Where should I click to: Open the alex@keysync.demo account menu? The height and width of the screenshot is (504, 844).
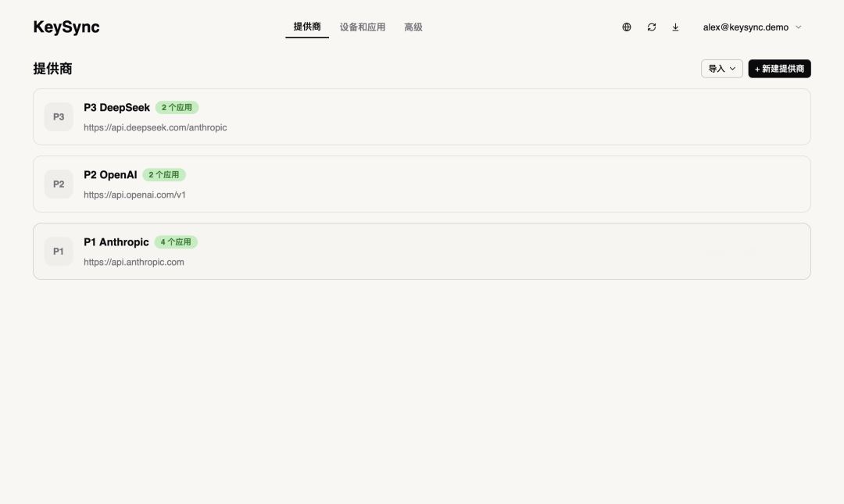(752, 27)
